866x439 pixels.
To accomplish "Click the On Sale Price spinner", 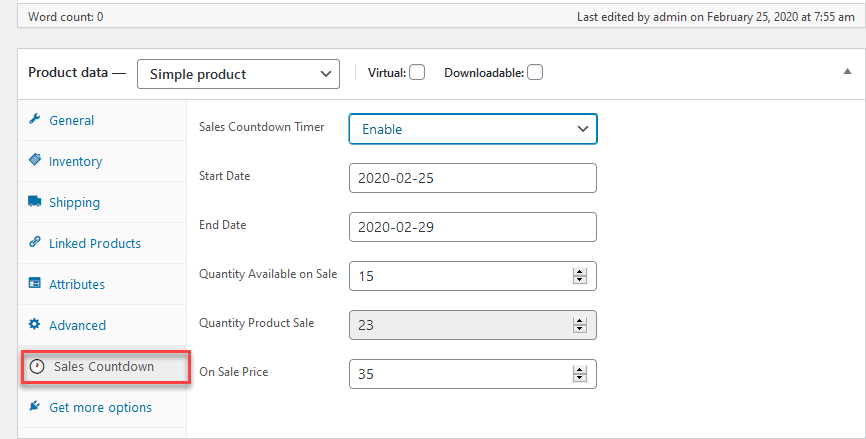I will point(578,374).
